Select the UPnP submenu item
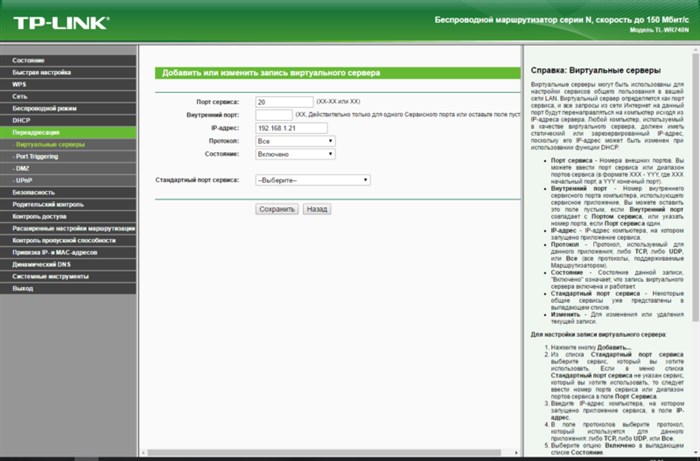700x461 pixels. [x=68, y=181]
